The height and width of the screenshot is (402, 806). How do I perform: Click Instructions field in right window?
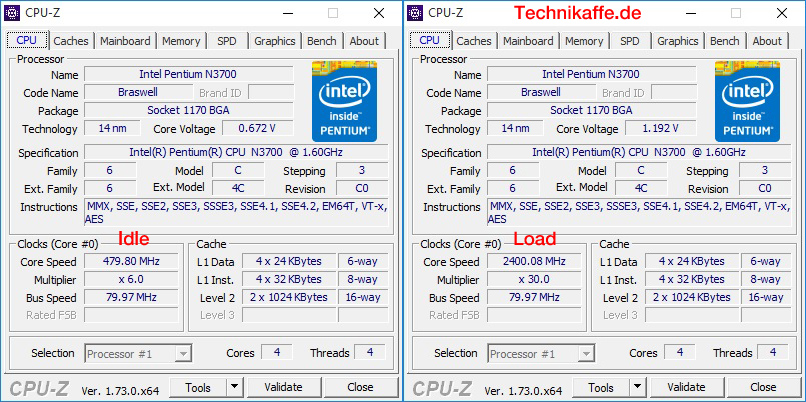pyautogui.click(x=639, y=213)
